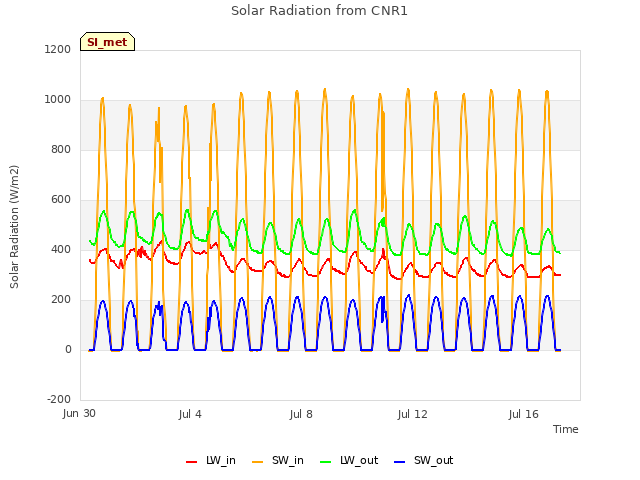Click the 800 y-axis tick label
Viewport: 640px width, 480px height.
click(x=61, y=149)
